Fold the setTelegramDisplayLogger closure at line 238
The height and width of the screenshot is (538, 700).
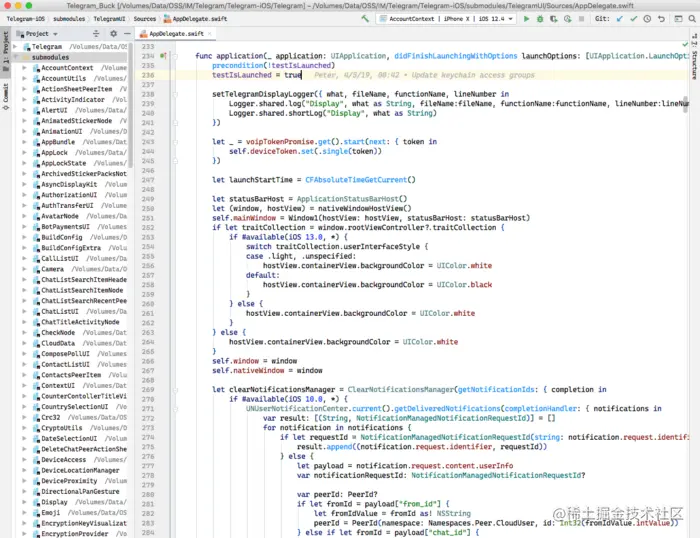click(175, 94)
